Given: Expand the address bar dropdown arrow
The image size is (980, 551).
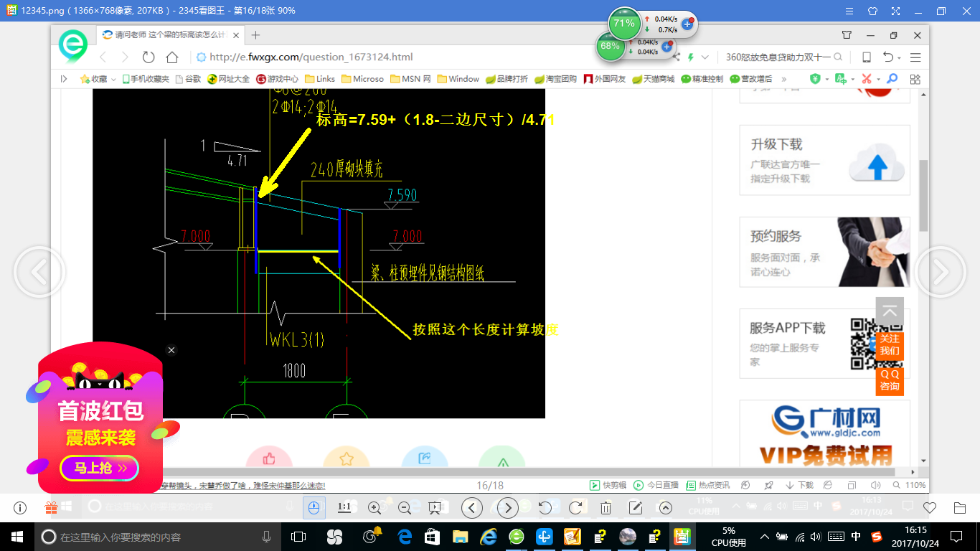Looking at the screenshot, I should [x=705, y=57].
